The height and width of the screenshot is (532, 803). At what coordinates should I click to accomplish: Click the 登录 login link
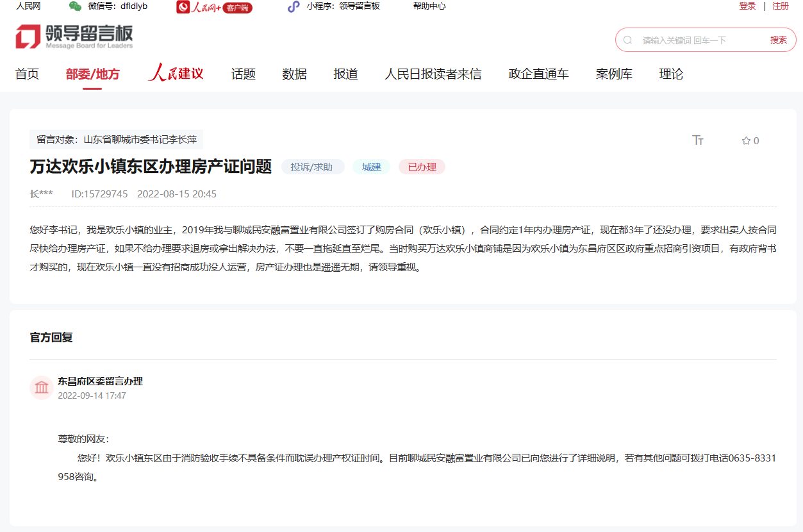tap(747, 6)
